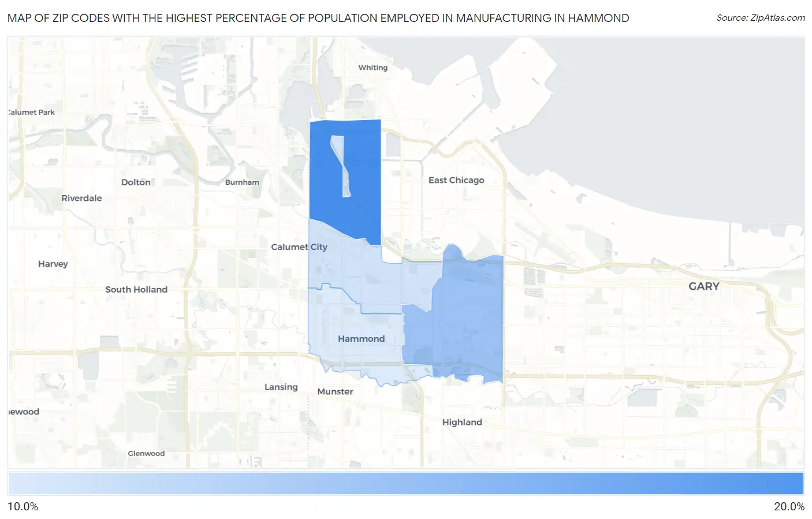Screen dimensions: 812x519
Task: Click the GARY city label
Action: [x=704, y=286]
